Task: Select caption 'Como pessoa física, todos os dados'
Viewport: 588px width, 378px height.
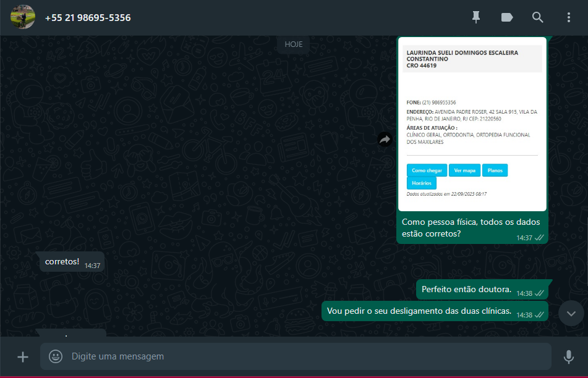Action: [x=471, y=222]
